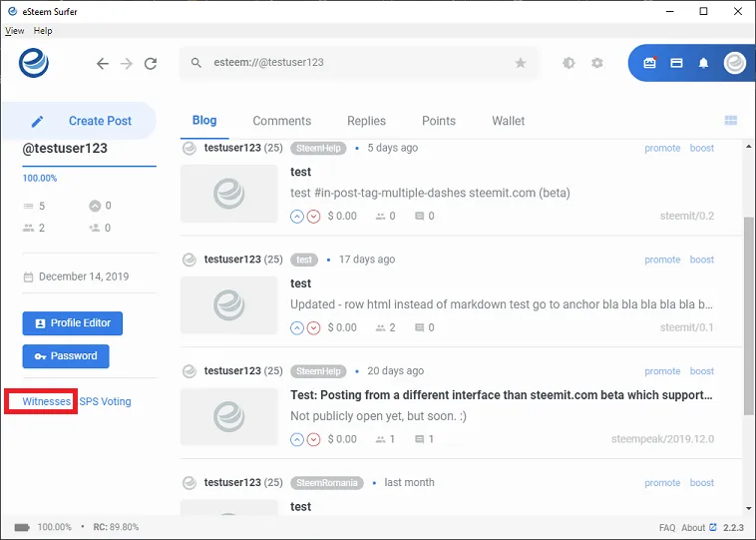Click the scrollbar up arrow
Image resolution: width=756 pixels, height=540 pixels.
tap(749, 146)
